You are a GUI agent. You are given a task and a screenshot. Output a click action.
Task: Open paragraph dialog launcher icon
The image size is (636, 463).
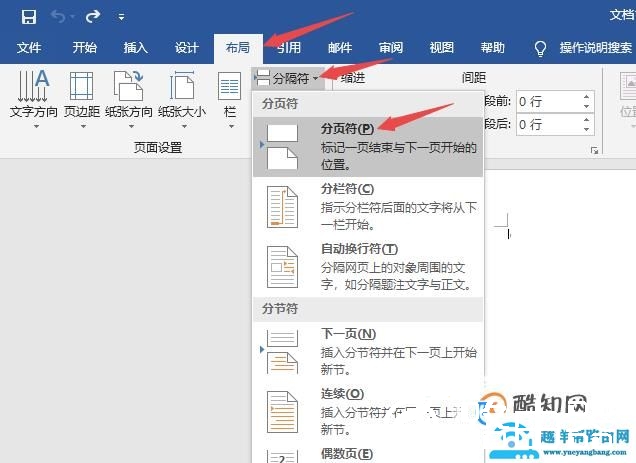pyautogui.click(x=595, y=151)
